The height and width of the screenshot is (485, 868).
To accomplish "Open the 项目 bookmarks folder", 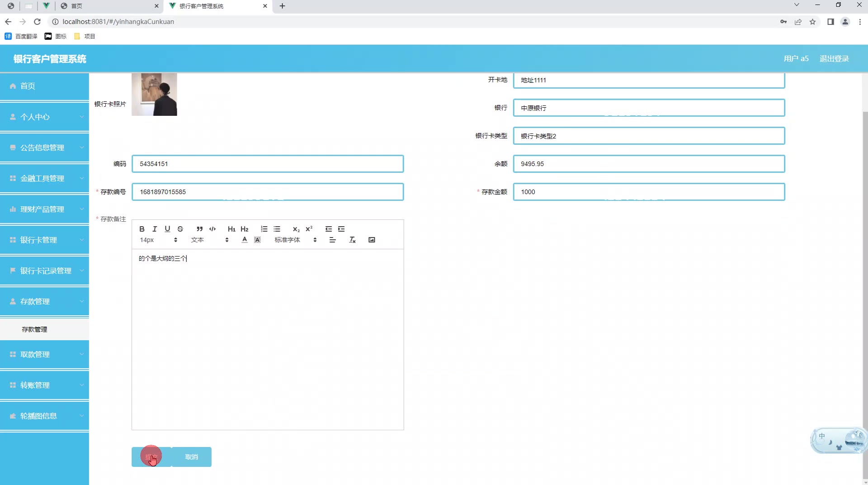I will click(85, 36).
